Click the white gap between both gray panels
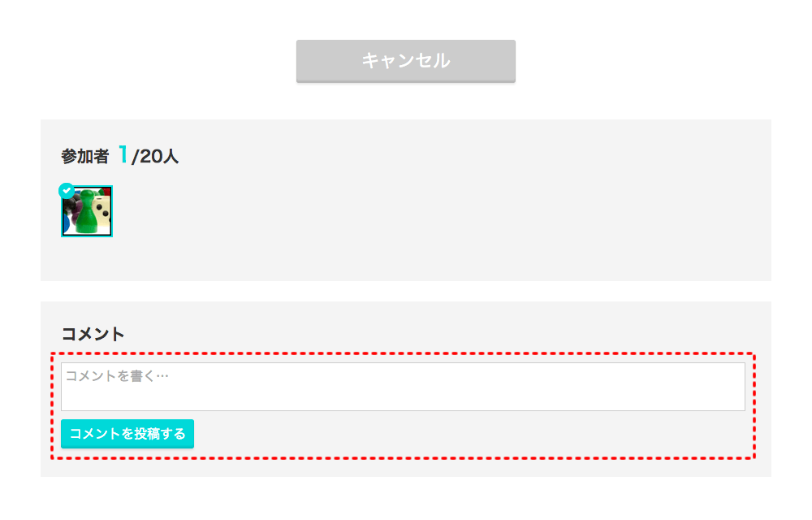 pos(406,291)
